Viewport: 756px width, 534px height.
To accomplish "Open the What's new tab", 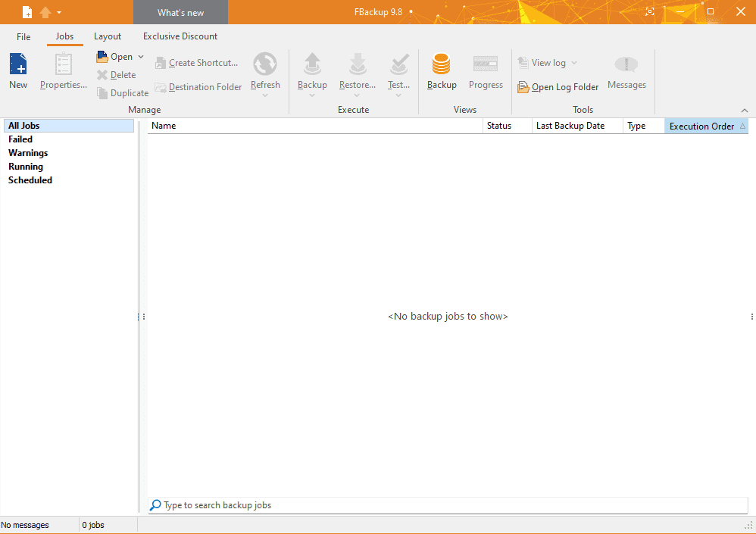I will click(x=181, y=13).
